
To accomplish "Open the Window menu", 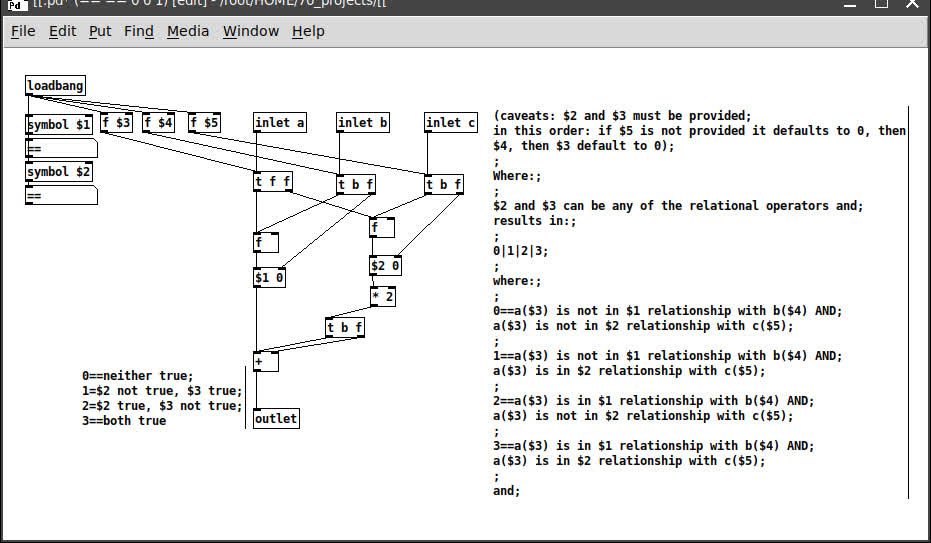I will [251, 31].
